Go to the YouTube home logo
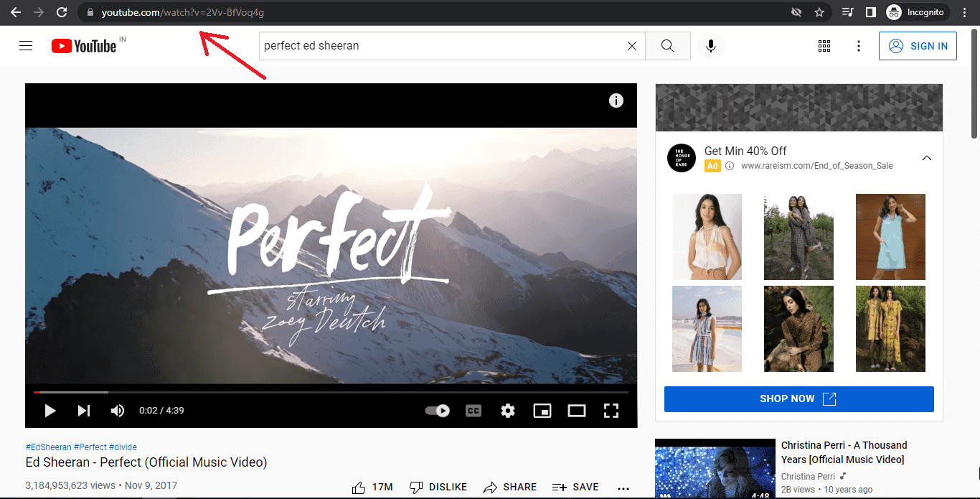The image size is (980, 499). pos(84,46)
